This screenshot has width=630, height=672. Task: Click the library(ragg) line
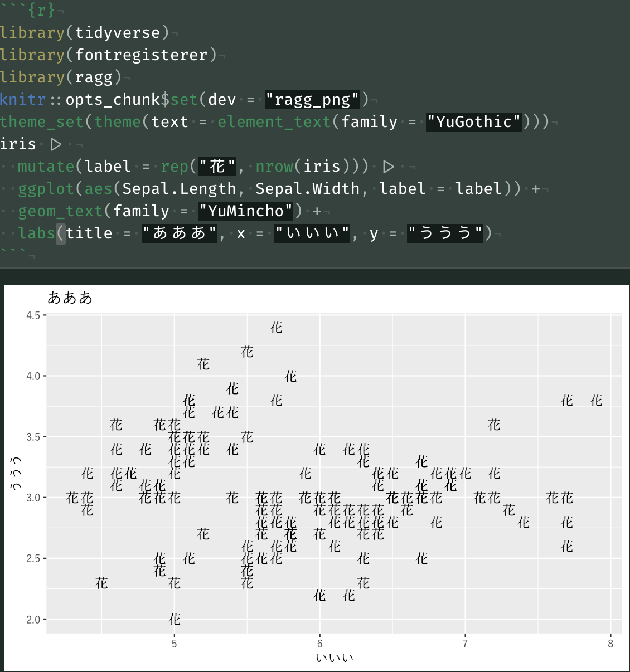point(61,77)
